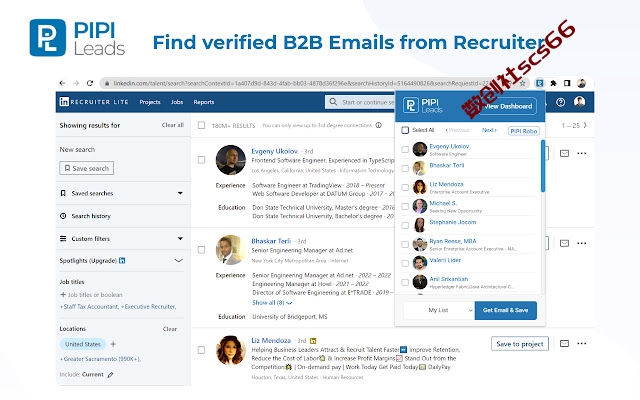Screen dimensions: 640x400
Task: Click United States location chip
Action: pyautogui.click(x=83, y=344)
